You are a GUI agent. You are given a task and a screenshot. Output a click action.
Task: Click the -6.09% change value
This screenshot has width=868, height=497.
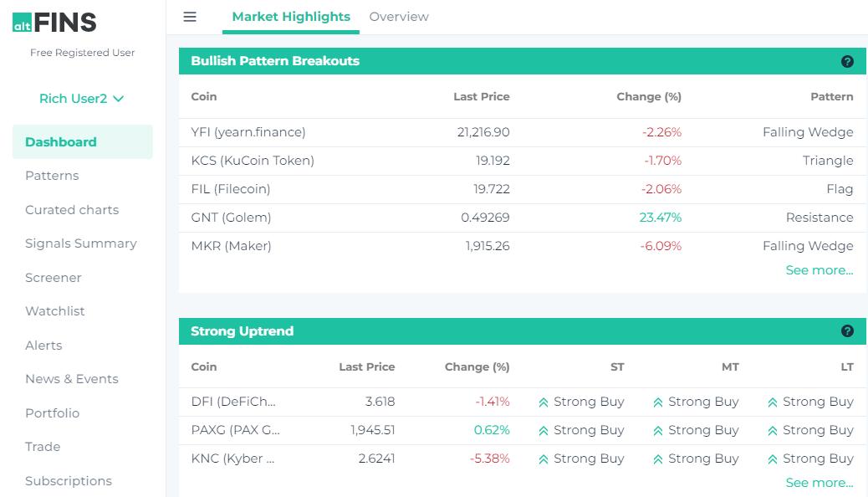coord(661,246)
